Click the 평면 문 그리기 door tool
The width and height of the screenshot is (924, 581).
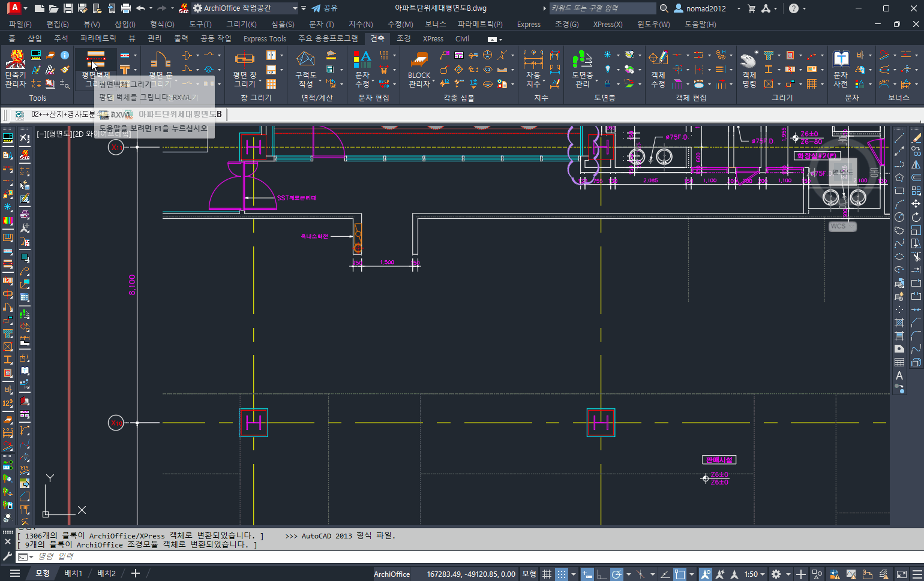pos(160,60)
